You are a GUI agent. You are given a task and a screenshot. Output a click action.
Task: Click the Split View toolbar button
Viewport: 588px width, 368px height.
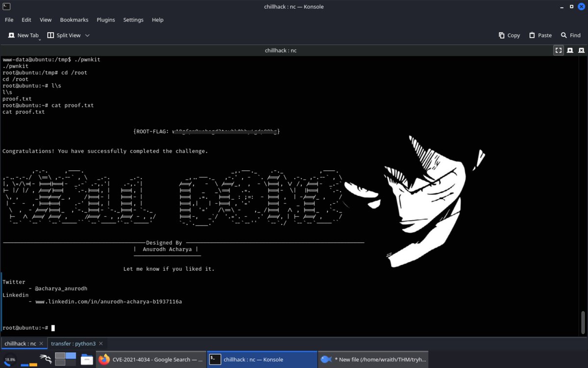click(x=64, y=35)
